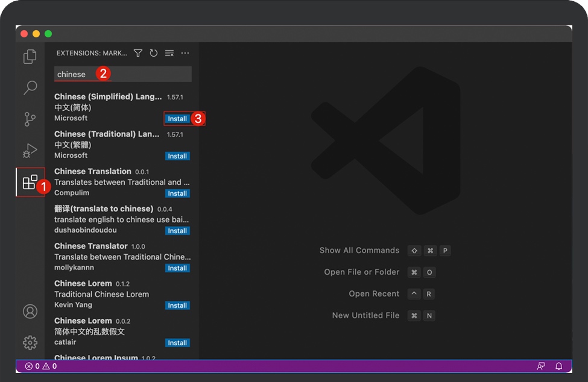Open the Manage settings gear
This screenshot has height=382, width=588.
pyautogui.click(x=30, y=342)
